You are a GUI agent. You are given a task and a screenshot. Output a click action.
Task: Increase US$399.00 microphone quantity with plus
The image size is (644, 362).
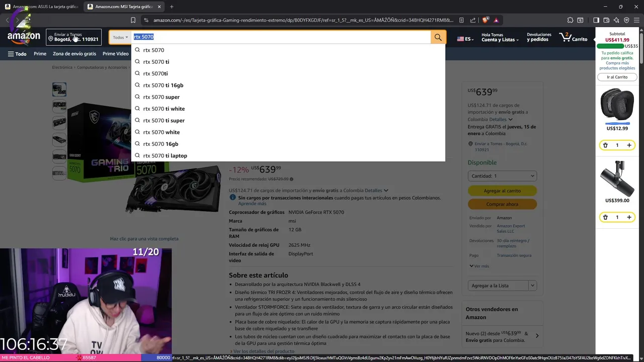(x=629, y=217)
